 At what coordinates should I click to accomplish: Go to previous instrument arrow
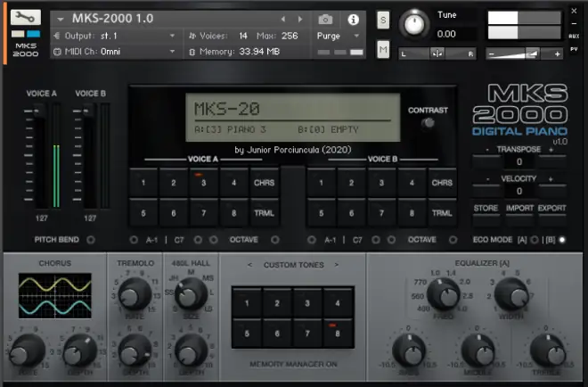[x=283, y=19]
